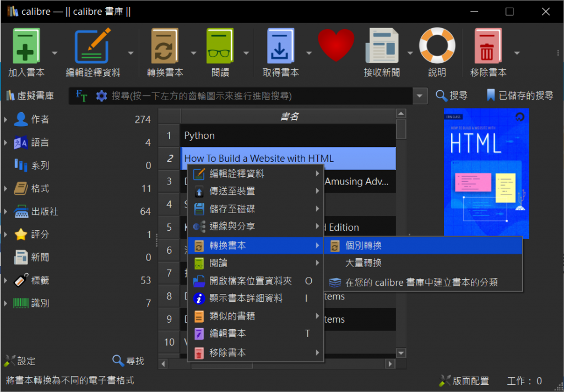Viewport: 564px width, 392px height.
Task: Click the gear advanced search icon
Action: click(x=101, y=96)
